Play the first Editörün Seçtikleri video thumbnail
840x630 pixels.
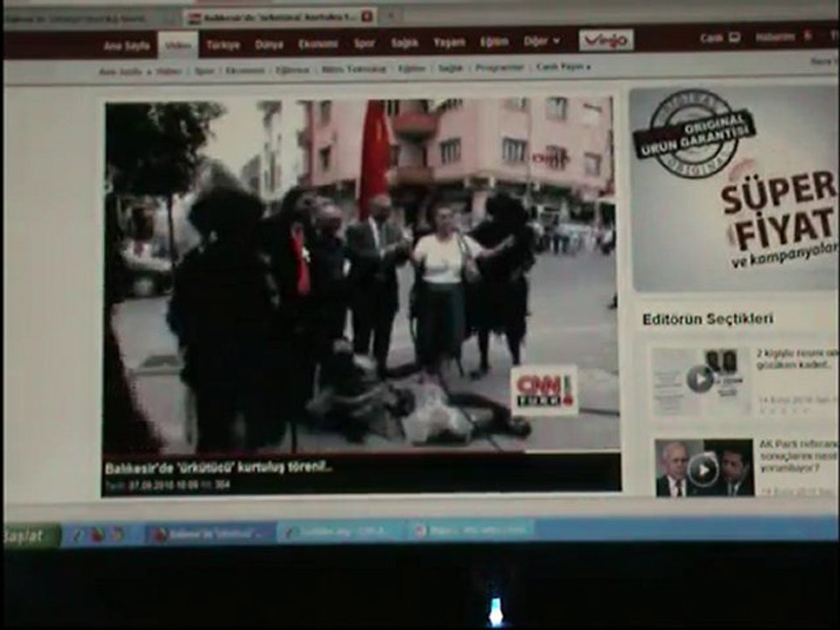[x=701, y=380]
